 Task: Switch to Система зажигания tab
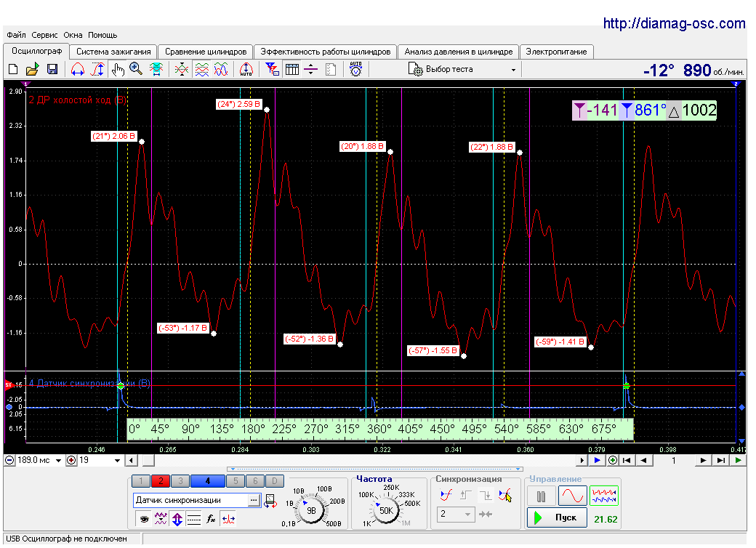coord(114,52)
